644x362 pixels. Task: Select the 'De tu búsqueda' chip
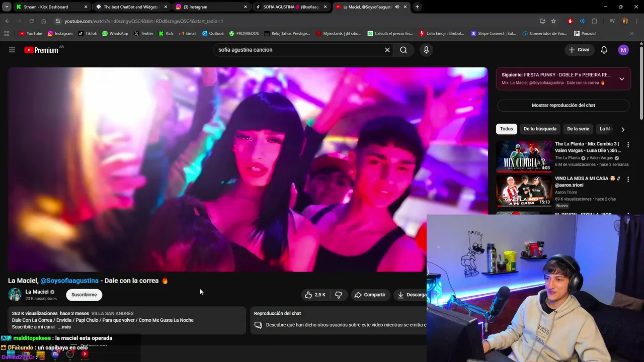click(540, 129)
